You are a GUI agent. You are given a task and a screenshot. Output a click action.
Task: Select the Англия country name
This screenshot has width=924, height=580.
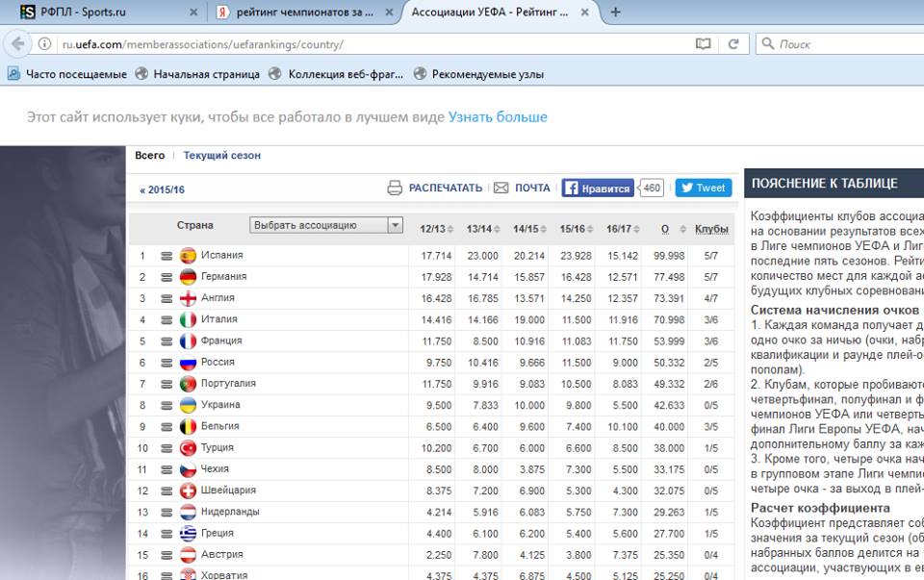click(218, 298)
